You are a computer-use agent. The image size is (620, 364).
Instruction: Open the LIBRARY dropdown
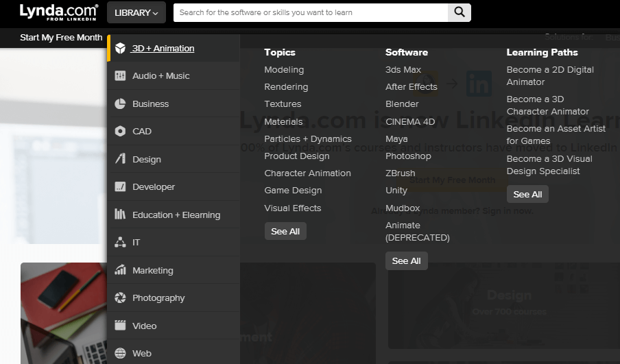[x=136, y=12]
